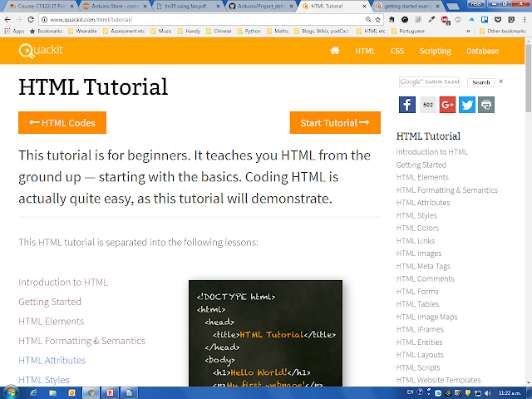
Task: Open HTML Colors sidebar link
Action: [417, 228]
